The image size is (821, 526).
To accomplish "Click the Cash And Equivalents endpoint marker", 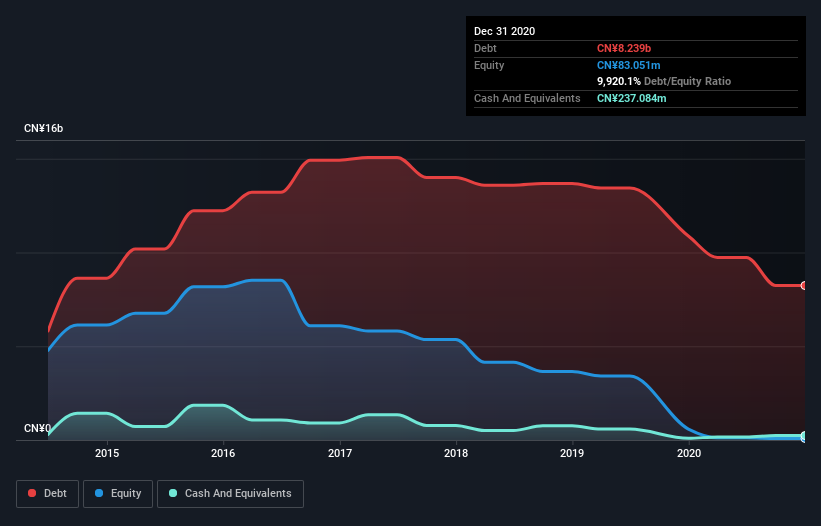I will [804, 435].
